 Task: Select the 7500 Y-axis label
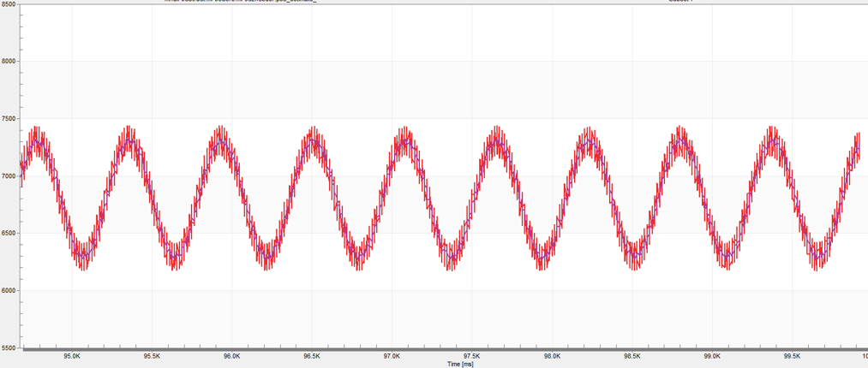tap(9, 119)
